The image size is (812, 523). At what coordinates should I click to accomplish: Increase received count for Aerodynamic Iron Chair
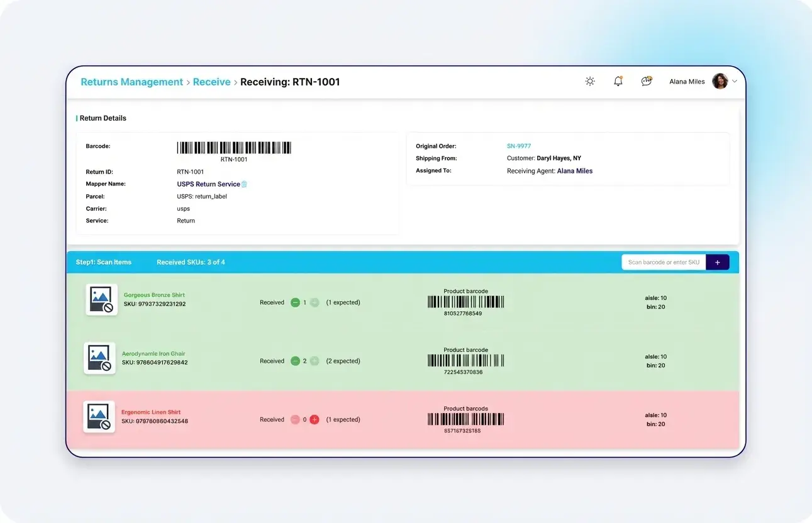click(314, 361)
